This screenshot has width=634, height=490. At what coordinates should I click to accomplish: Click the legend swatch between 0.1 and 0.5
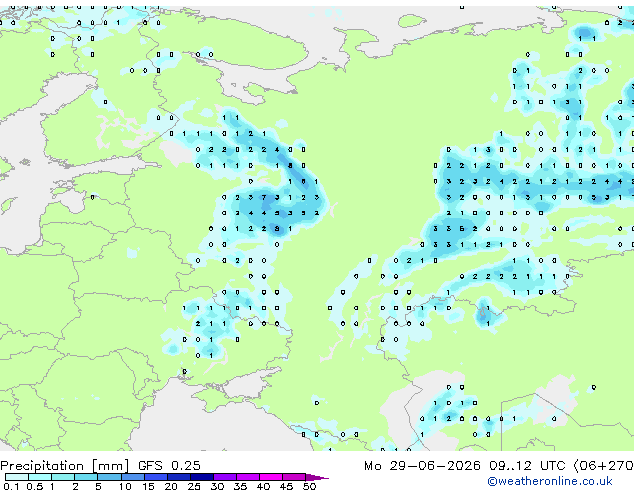(17, 477)
